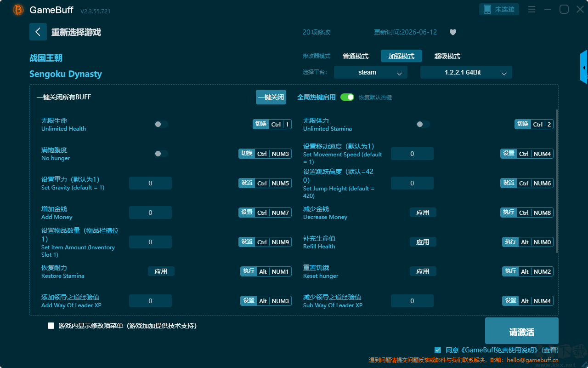Viewport: 588px width, 368px height.
Task: Click the 20项修改 count text
Action: tap(317, 32)
